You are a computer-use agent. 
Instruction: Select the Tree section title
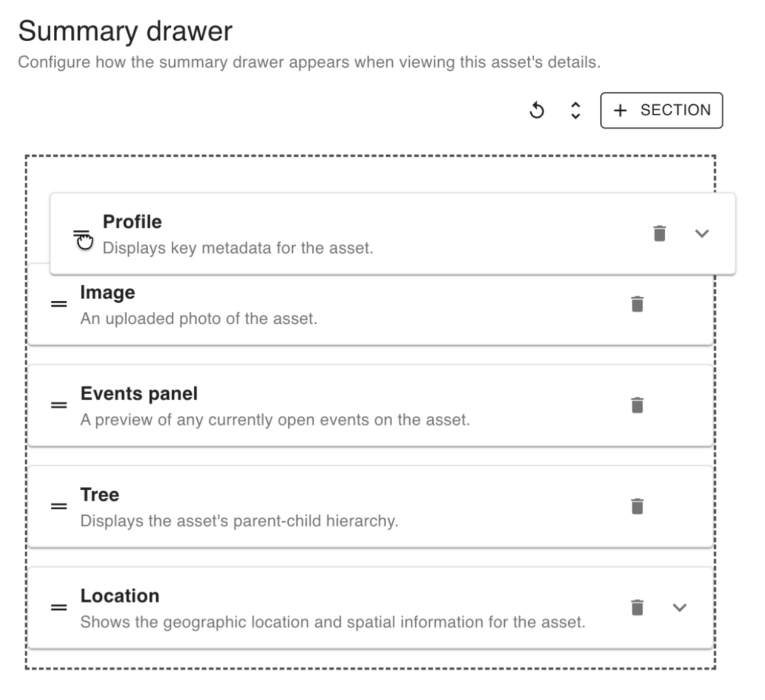coord(100,495)
